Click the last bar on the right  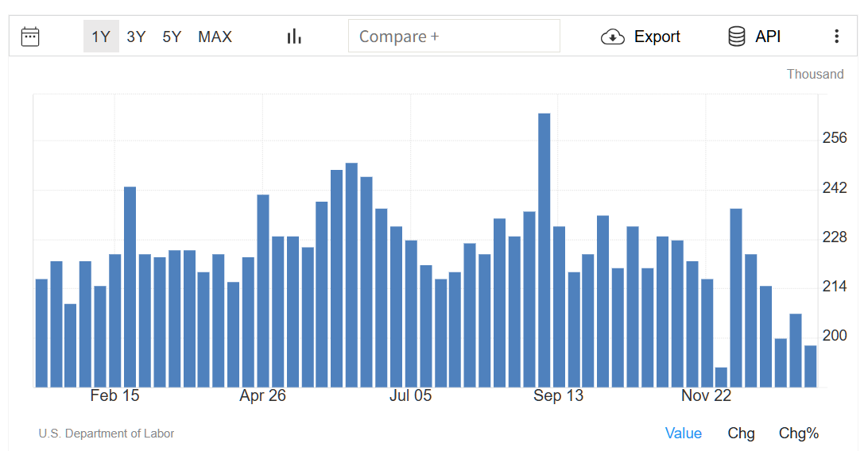pos(810,366)
